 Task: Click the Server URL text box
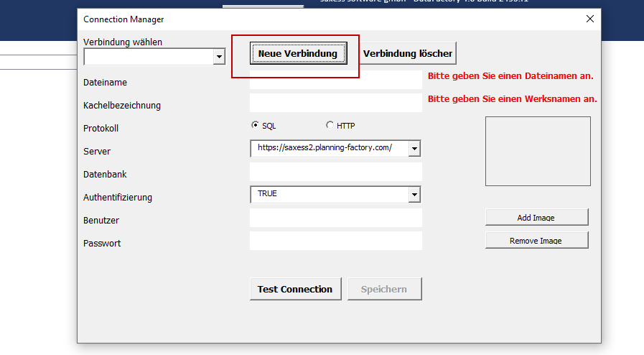[328, 149]
